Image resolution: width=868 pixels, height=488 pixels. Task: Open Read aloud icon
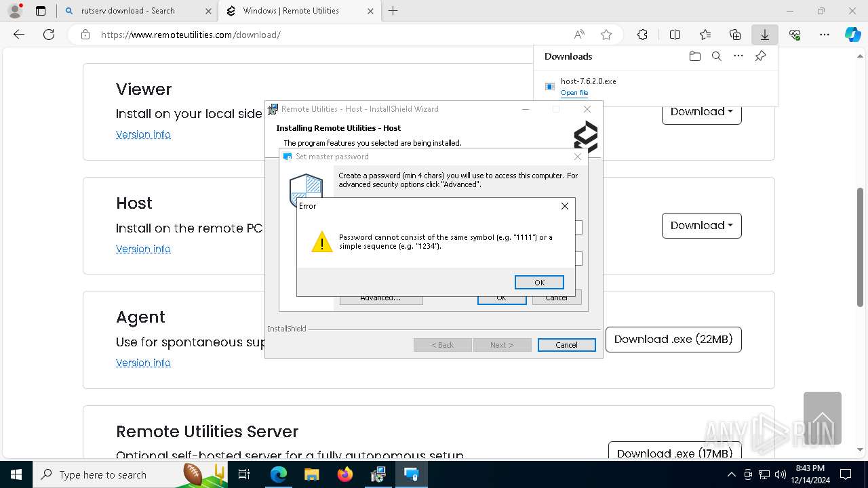point(579,35)
